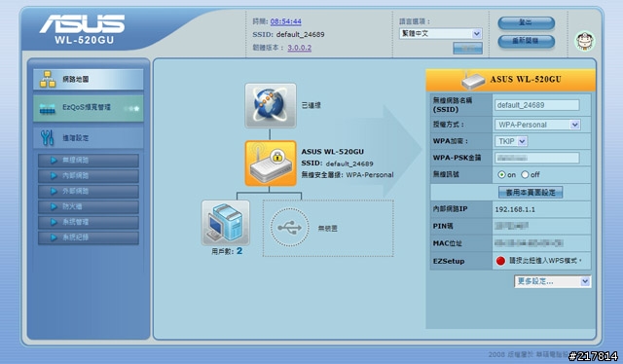623x364 pixels.
Task: Click the 登出 logout button
Action: tap(526, 22)
